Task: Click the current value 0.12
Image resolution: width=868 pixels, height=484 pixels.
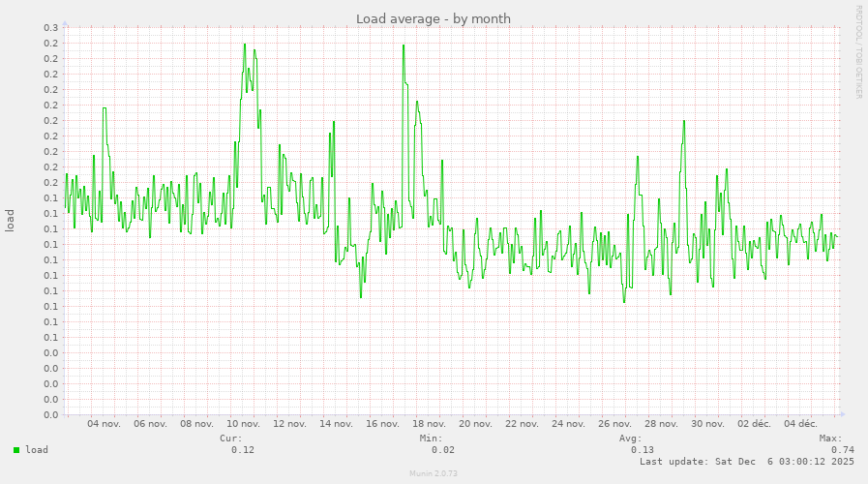Action: [x=243, y=450]
